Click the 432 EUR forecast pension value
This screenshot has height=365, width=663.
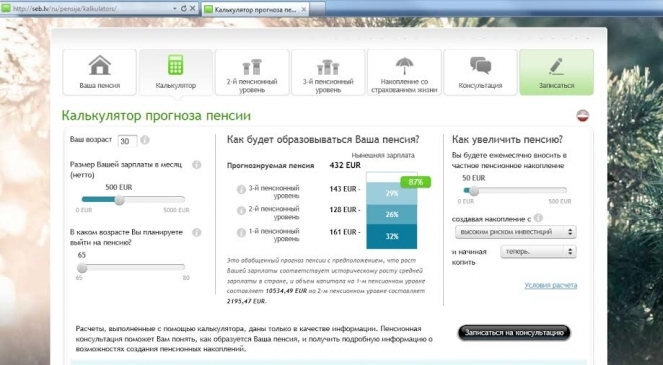click(x=345, y=165)
